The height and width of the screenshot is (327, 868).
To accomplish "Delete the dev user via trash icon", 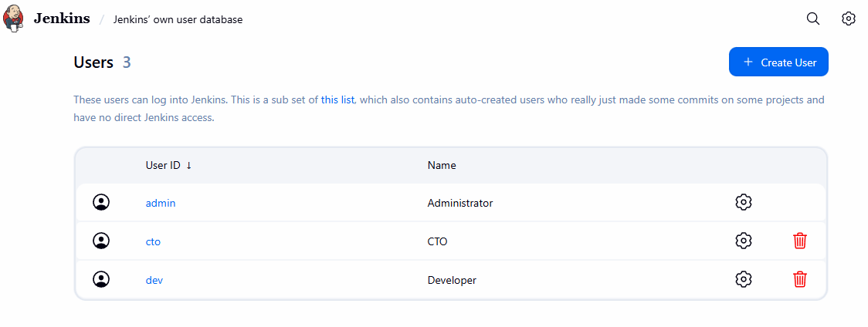I will pos(799,279).
